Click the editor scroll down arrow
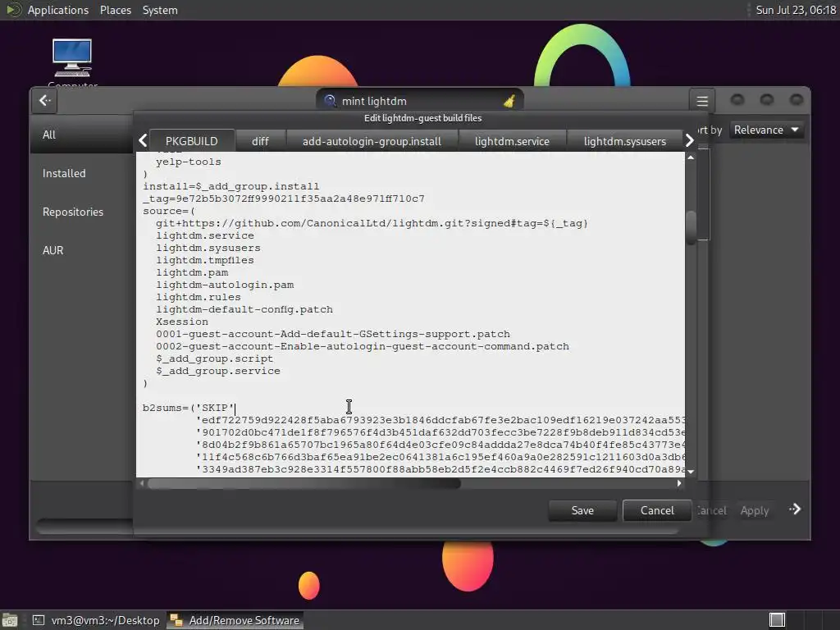 tap(691, 472)
